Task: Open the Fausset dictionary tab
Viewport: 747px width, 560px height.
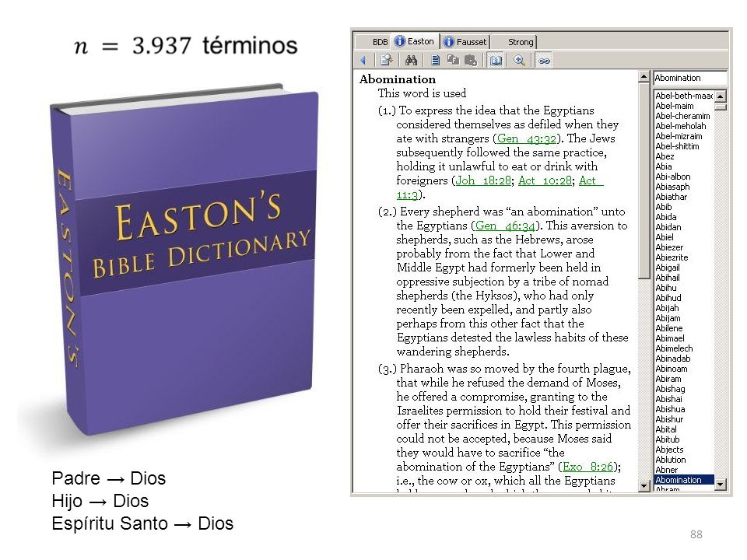Action: [465, 42]
